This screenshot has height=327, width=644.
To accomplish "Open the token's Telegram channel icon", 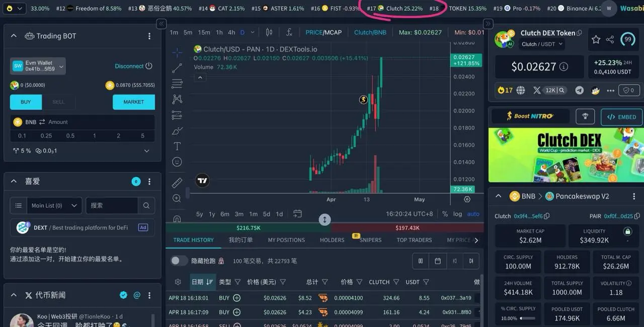I will (x=579, y=90).
